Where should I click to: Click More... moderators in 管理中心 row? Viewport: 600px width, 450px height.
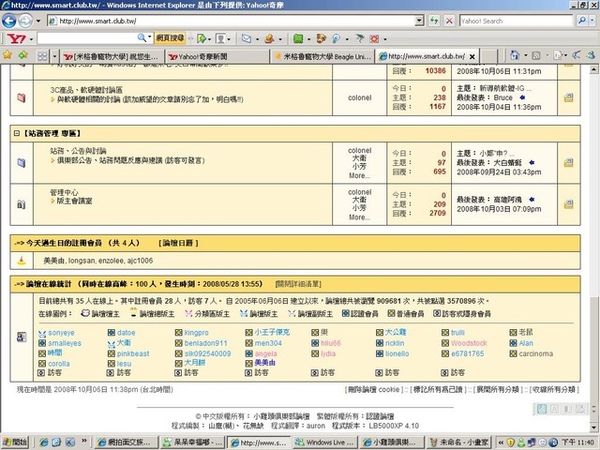(359, 217)
